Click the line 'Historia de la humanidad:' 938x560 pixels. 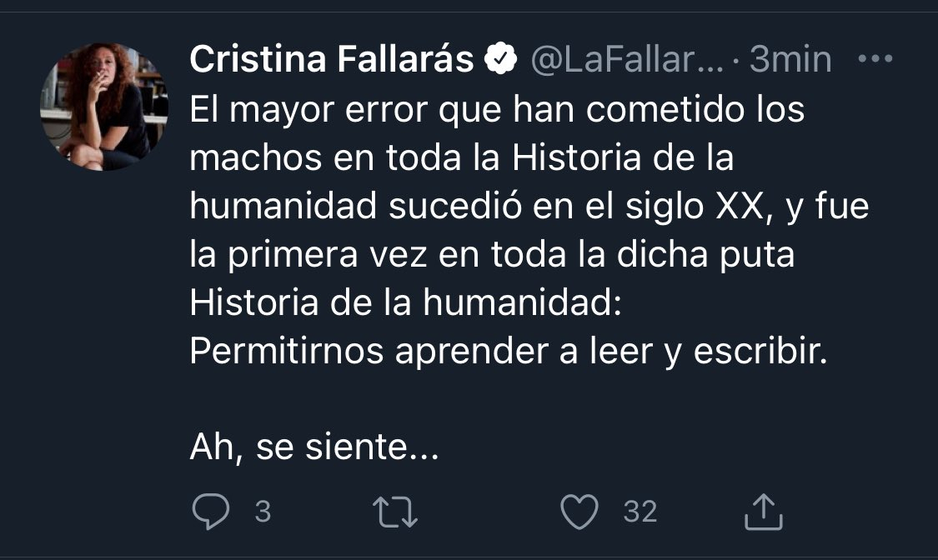[405, 302]
